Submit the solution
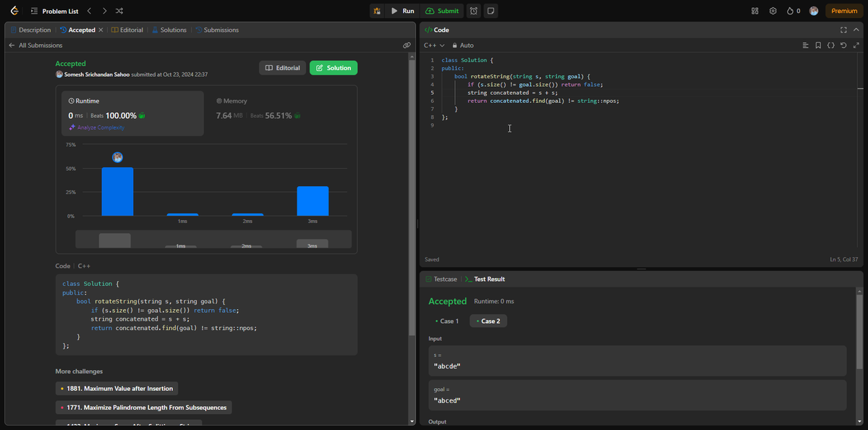This screenshot has height=430, width=868. point(442,11)
